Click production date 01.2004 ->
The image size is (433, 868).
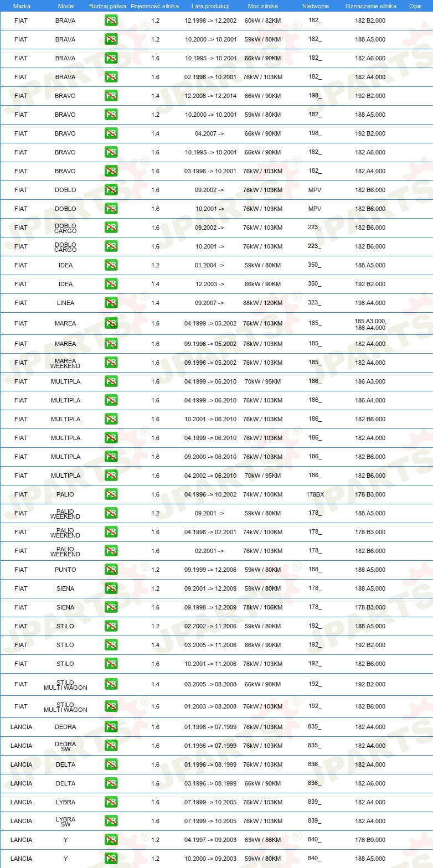[209, 265]
